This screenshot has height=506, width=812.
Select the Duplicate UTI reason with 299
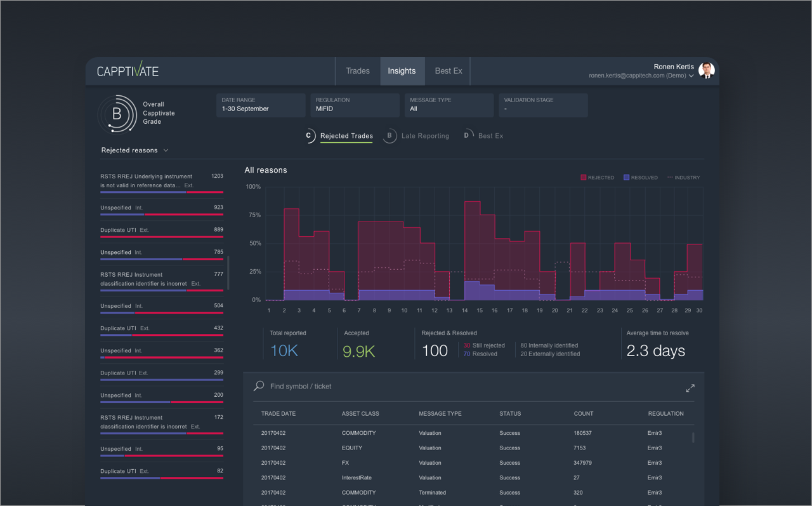tap(162, 375)
